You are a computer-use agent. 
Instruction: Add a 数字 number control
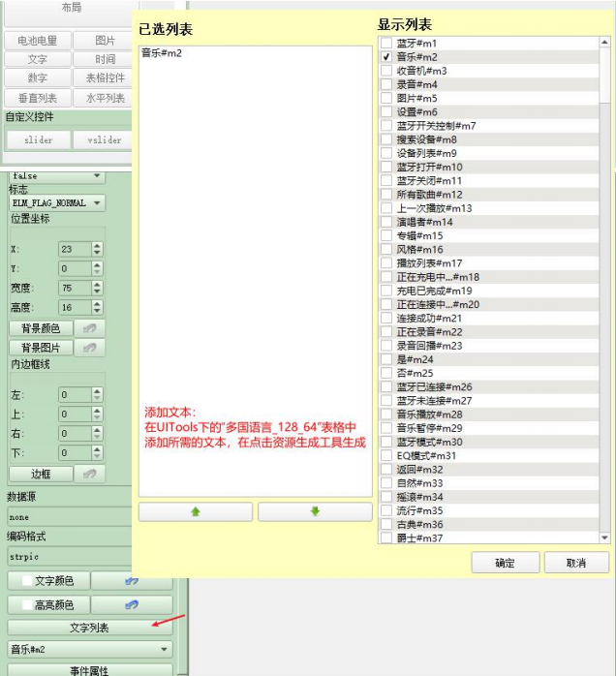[38, 77]
